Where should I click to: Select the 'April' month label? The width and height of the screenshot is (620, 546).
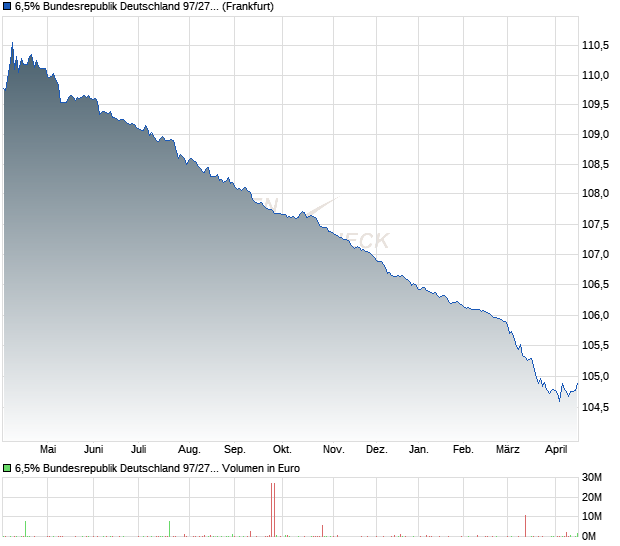coord(556,450)
